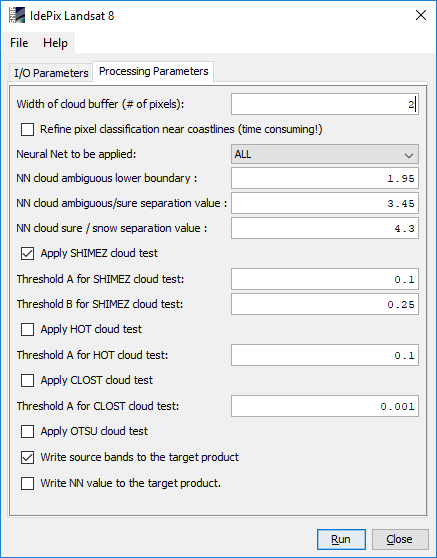Click Threshold B for SHIMEZ field
The height and width of the screenshot is (558, 437).
pyautogui.click(x=325, y=304)
